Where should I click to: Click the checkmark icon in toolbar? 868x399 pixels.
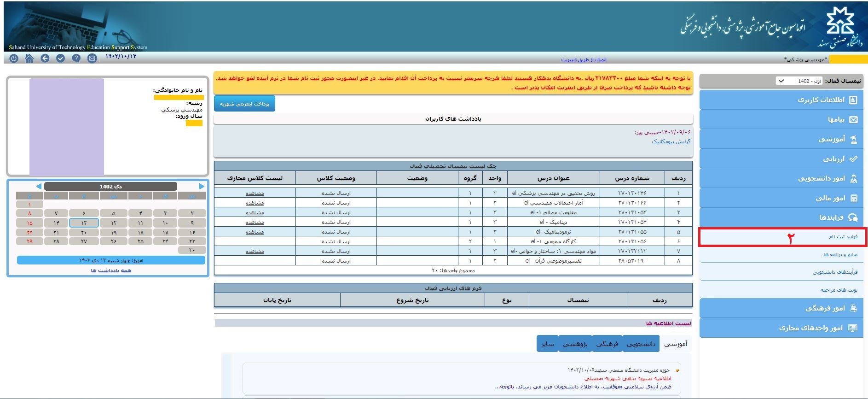[x=60, y=59]
